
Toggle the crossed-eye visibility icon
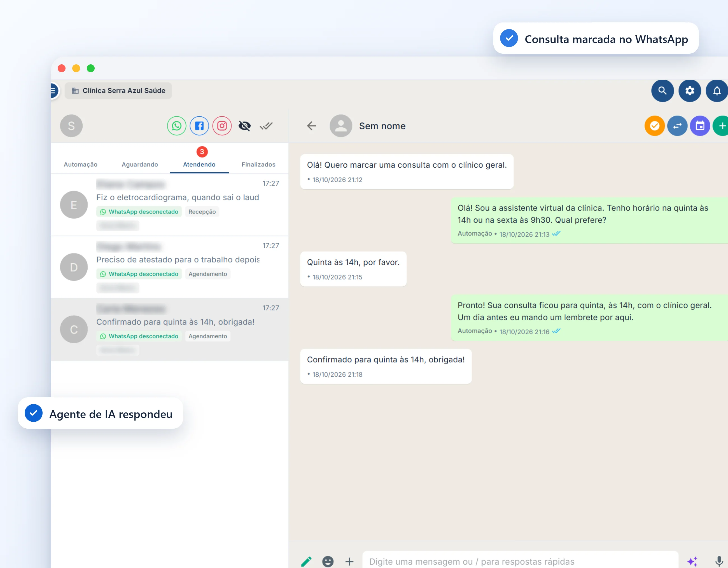click(245, 126)
